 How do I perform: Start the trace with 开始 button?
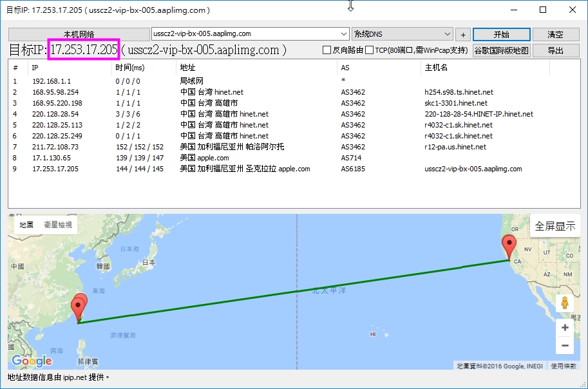click(x=501, y=35)
